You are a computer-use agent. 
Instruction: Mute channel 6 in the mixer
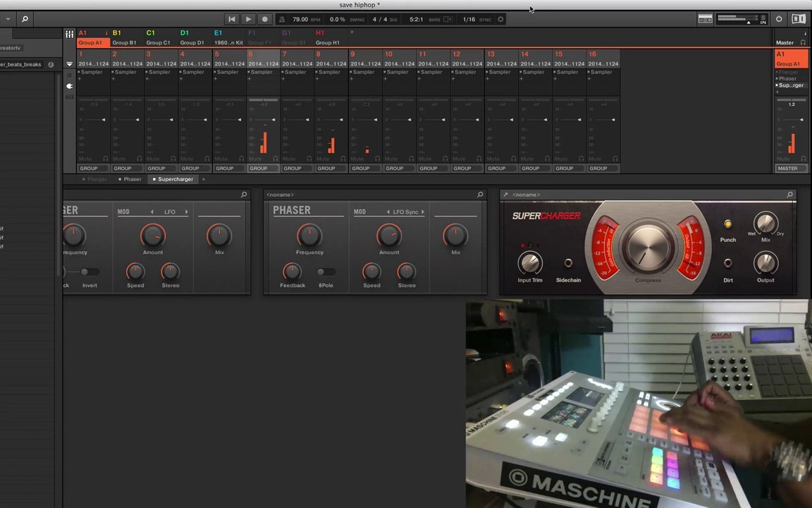254,159
